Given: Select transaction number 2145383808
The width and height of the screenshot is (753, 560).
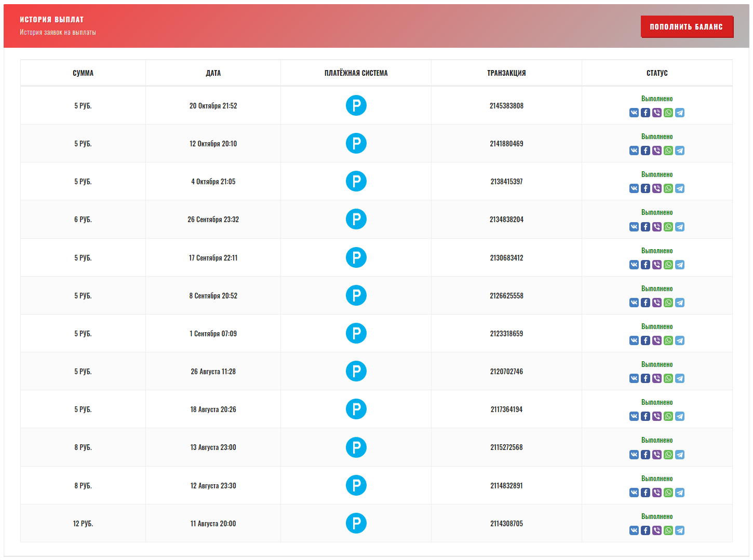Looking at the screenshot, I should click(506, 106).
